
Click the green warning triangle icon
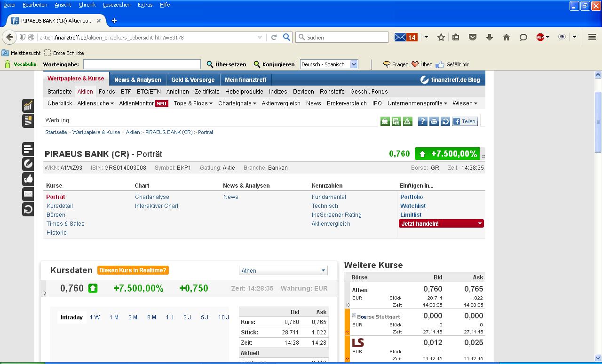[407, 121]
